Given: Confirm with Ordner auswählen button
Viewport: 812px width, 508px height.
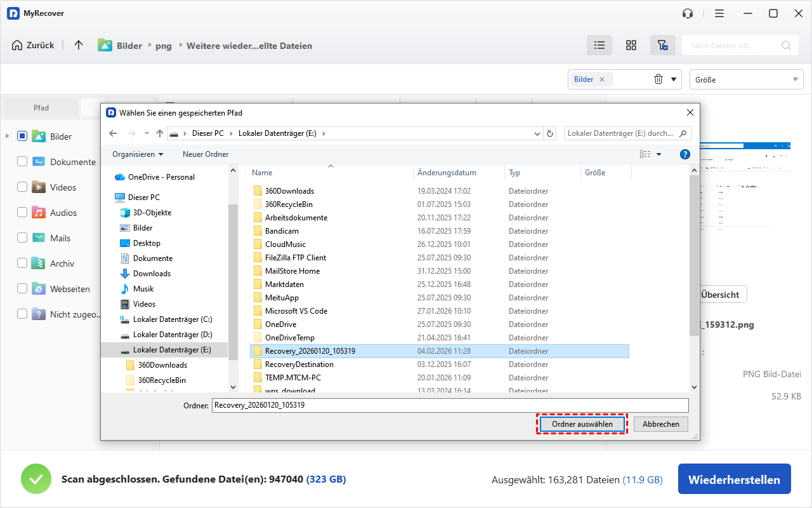Looking at the screenshot, I should 582,424.
